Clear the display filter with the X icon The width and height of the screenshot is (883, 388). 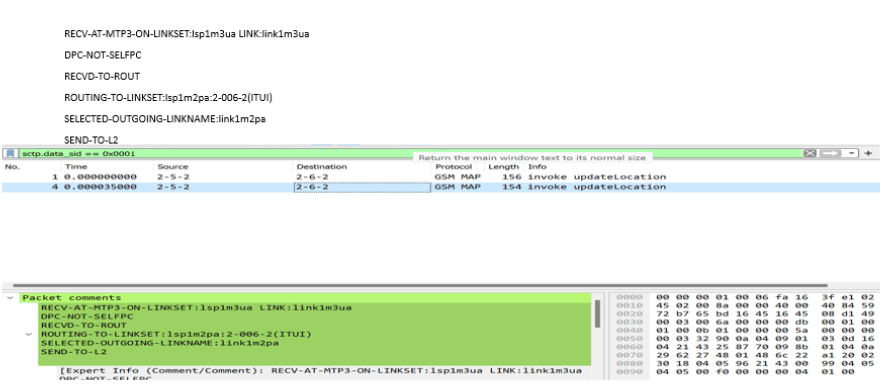(x=809, y=153)
